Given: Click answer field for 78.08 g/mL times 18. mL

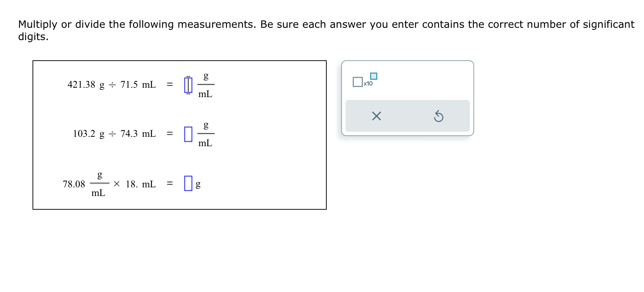Looking at the screenshot, I should (x=188, y=184).
